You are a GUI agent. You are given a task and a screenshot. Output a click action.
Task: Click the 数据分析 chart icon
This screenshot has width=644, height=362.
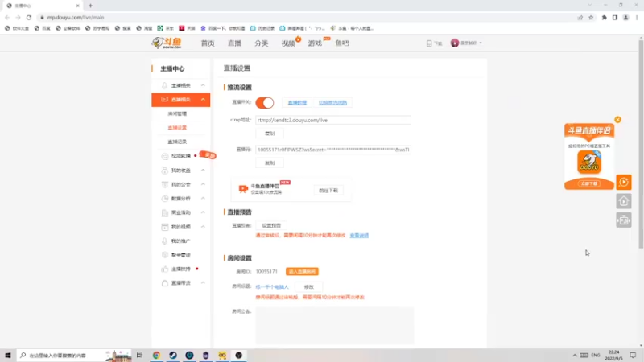point(165,198)
